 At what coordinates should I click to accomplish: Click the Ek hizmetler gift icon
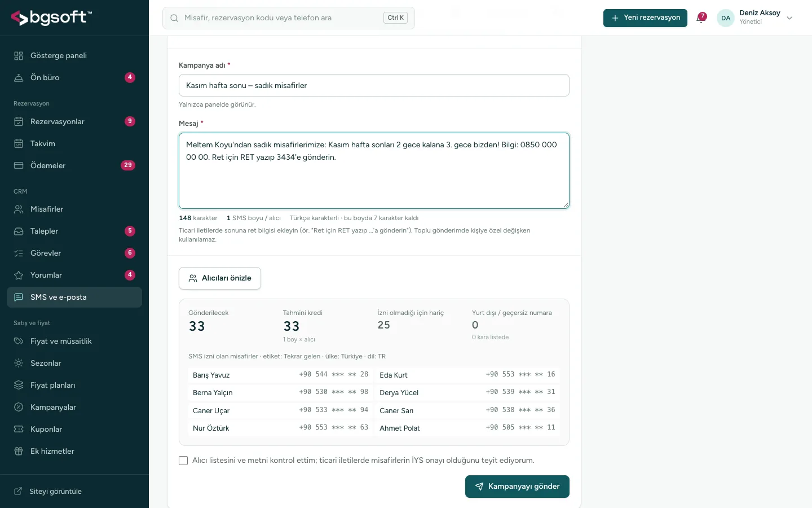point(19,451)
